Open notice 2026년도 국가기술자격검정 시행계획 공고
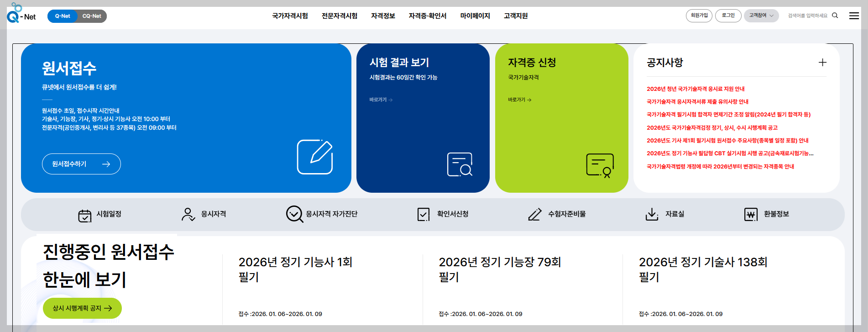This screenshot has height=332, width=868. click(712, 128)
